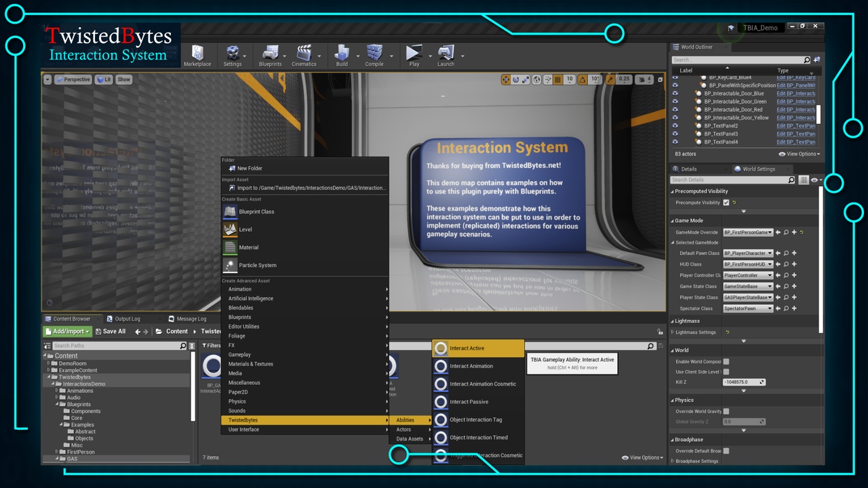Toggle visibility of BP_TextPanel2
This screenshot has height=488, width=868.
tap(675, 126)
